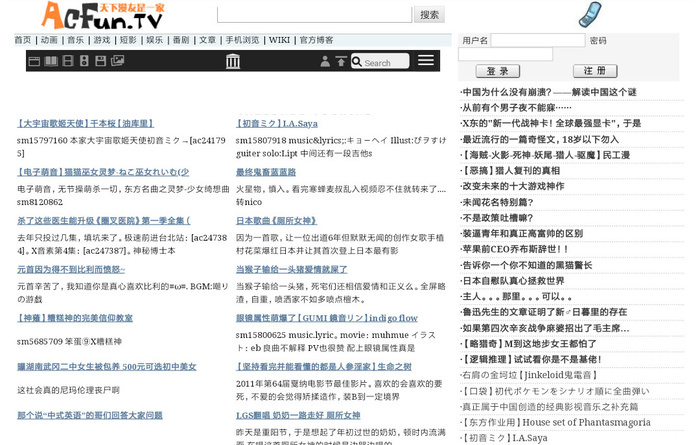The width and height of the screenshot is (700, 445).
Task: Open sidebar article 中国为什么没有崩溃?
Action: click(x=550, y=92)
